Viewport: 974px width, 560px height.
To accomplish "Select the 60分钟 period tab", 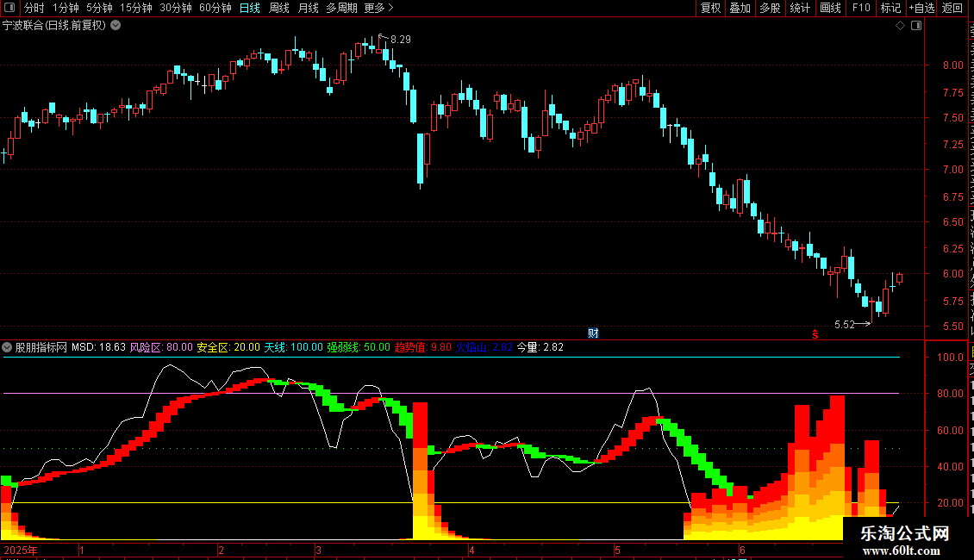I will pyautogui.click(x=215, y=8).
